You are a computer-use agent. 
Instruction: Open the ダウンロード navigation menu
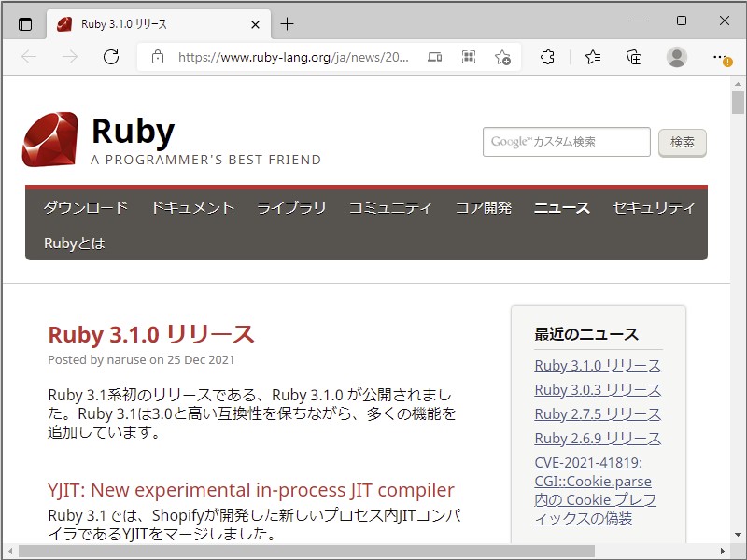click(x=85, y=208)
